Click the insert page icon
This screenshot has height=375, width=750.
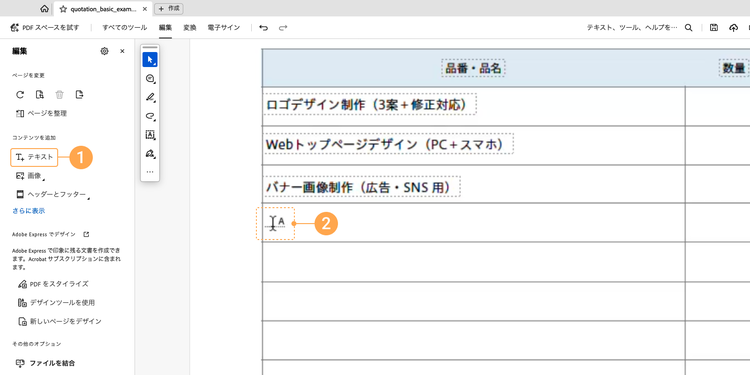pyautogui.click(x=40, y=95)
